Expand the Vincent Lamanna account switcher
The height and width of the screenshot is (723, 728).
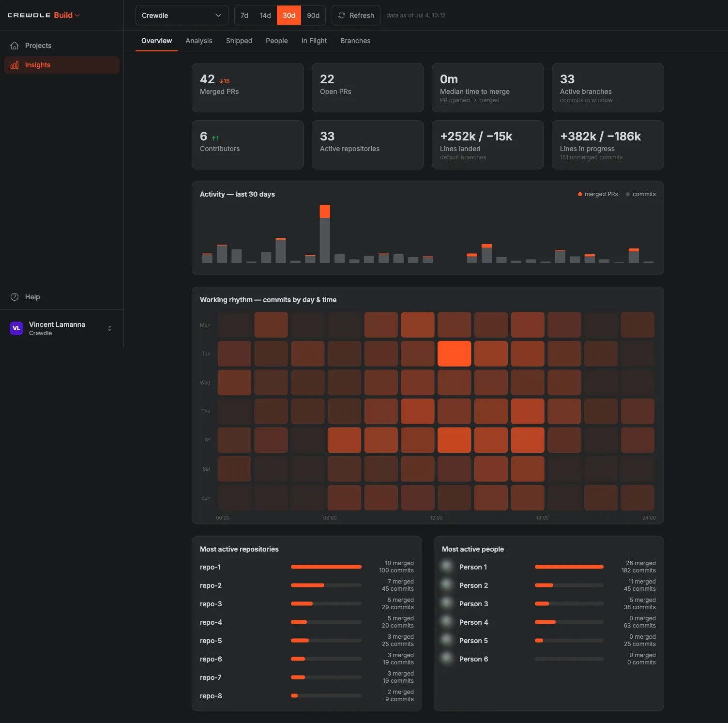point(110,328)
